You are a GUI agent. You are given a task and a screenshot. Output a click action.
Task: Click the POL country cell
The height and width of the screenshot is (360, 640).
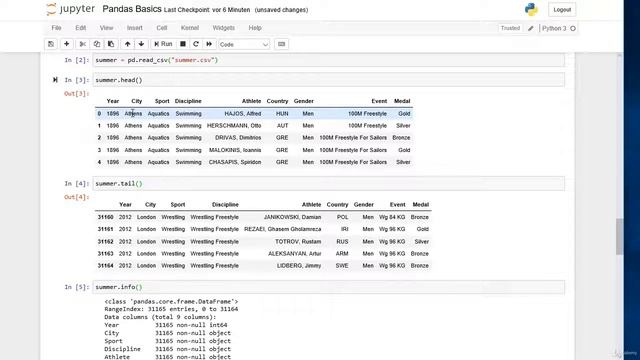pos(342,217)
